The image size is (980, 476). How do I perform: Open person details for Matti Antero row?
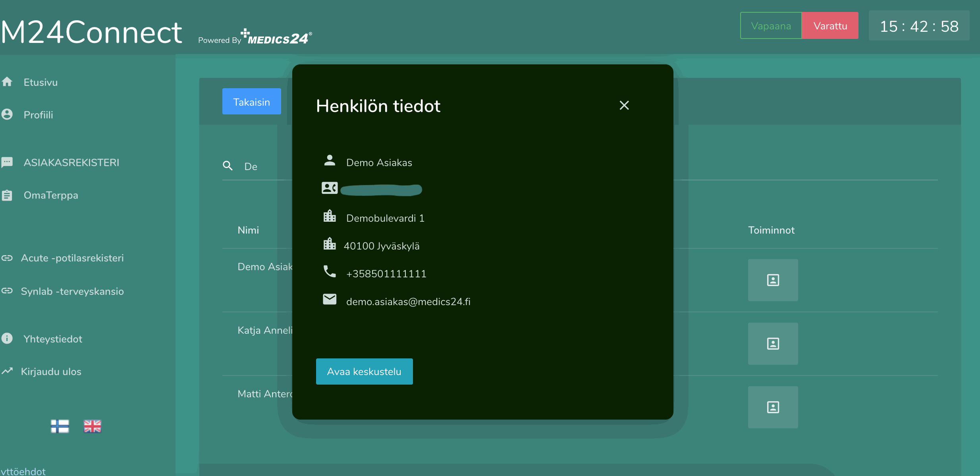pyautogui.click(x=773, y=407)
